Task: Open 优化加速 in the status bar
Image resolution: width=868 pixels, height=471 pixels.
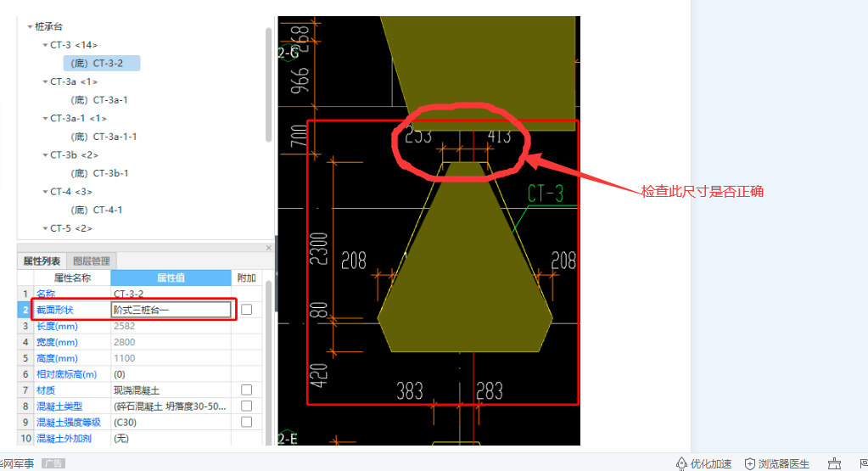Action: point(704,464)
